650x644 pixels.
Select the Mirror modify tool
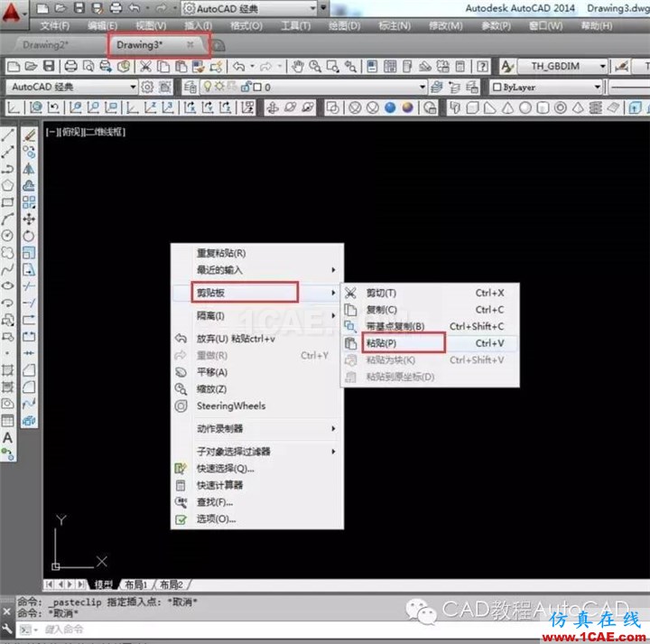click(x=29, y=169)
